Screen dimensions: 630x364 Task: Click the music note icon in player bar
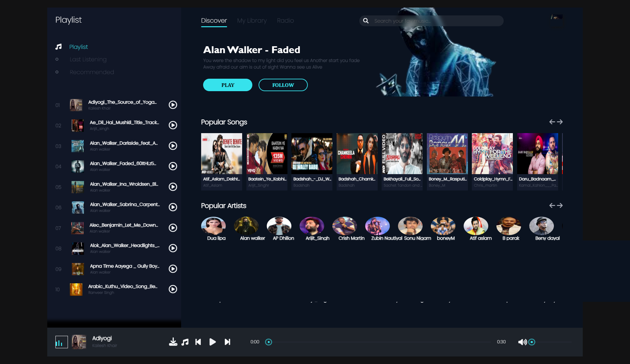pyautogui.click(x=185, y=342)
